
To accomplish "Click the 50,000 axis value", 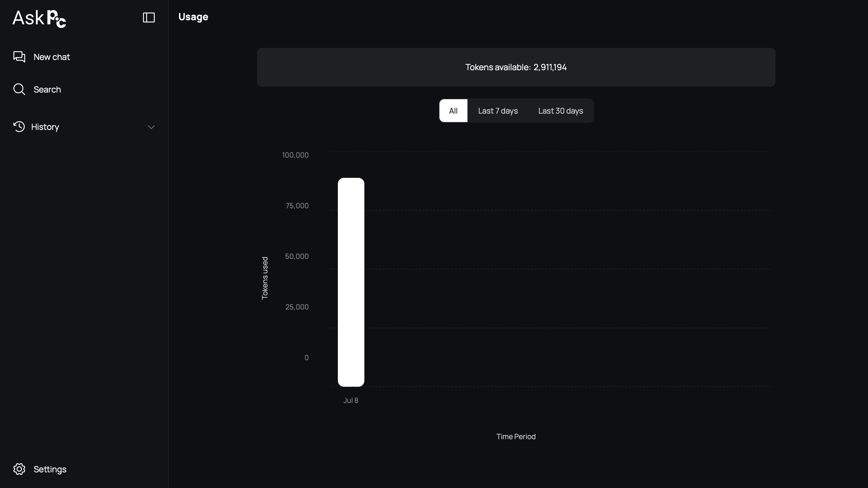I will pyautogui.click(x=297, y=256).
